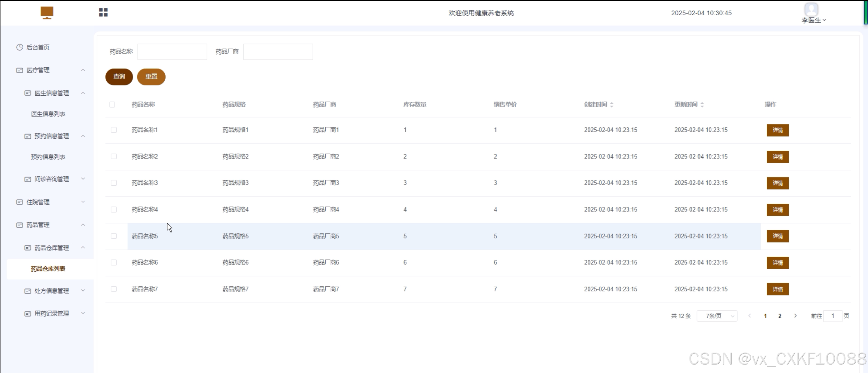The width and height of the screenshot is (868, 373).
Task: Click the icon beside 药品管理 menu
Action: click(20, 225)
